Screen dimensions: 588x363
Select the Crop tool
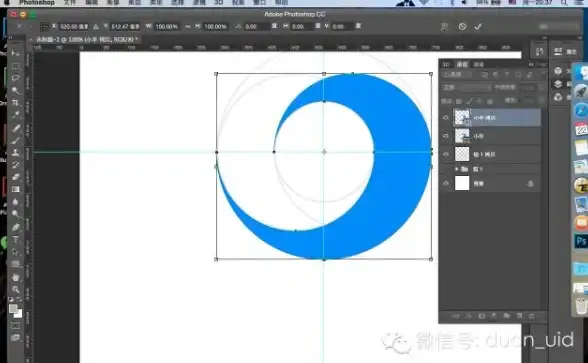[x=15, y=102]
